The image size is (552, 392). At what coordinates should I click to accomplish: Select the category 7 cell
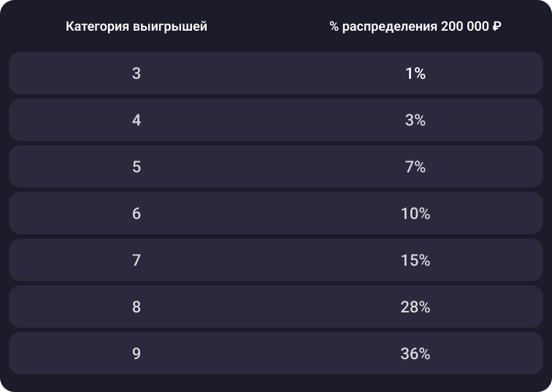point(137,261)
